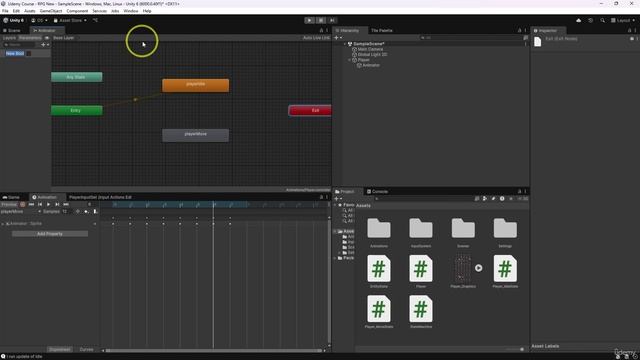Screen dimensions: 640x360
Task: Toggle the New Bool parameter checkbox
Action: (x=29, y=53)
